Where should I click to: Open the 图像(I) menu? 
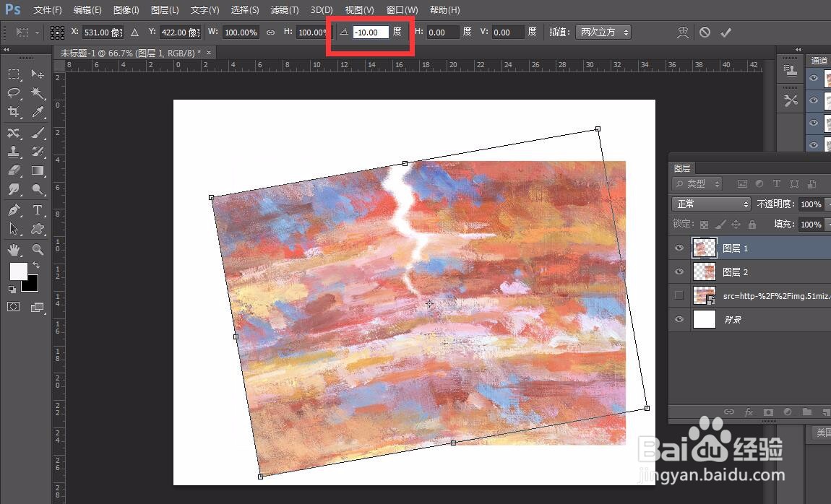pos(126,10)
